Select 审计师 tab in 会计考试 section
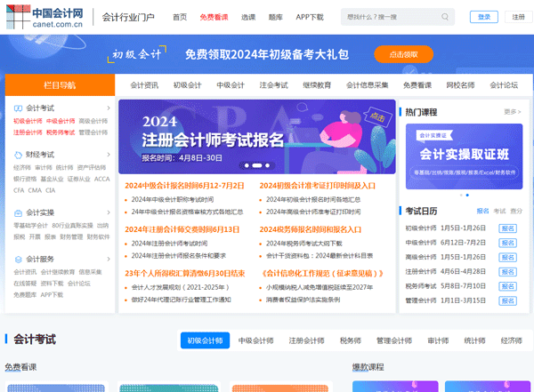The width and height of the screenshot is (534, 392). point(438,340)
